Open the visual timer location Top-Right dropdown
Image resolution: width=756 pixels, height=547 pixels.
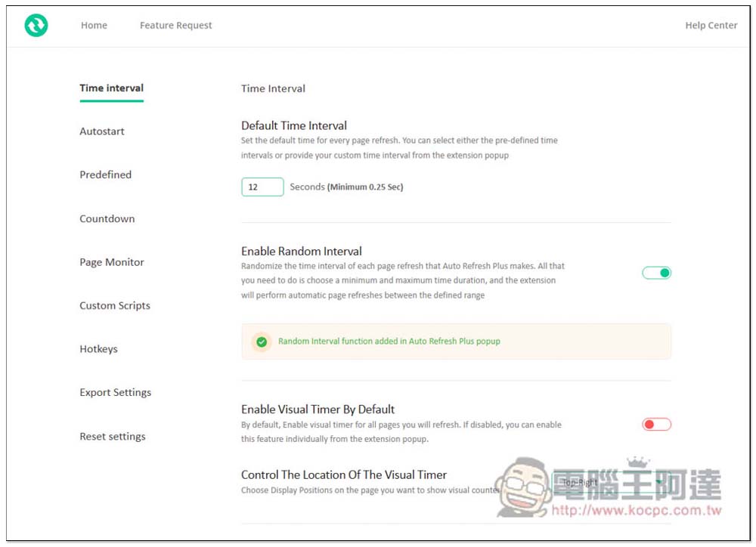pos(612,483)
